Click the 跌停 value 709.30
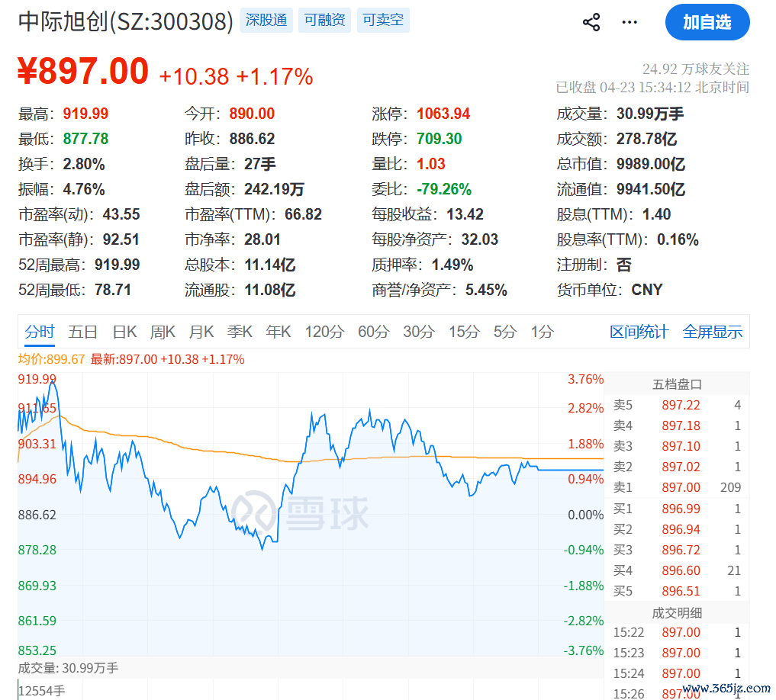Viewport: 776px width, 700px height. pos(439,139)
